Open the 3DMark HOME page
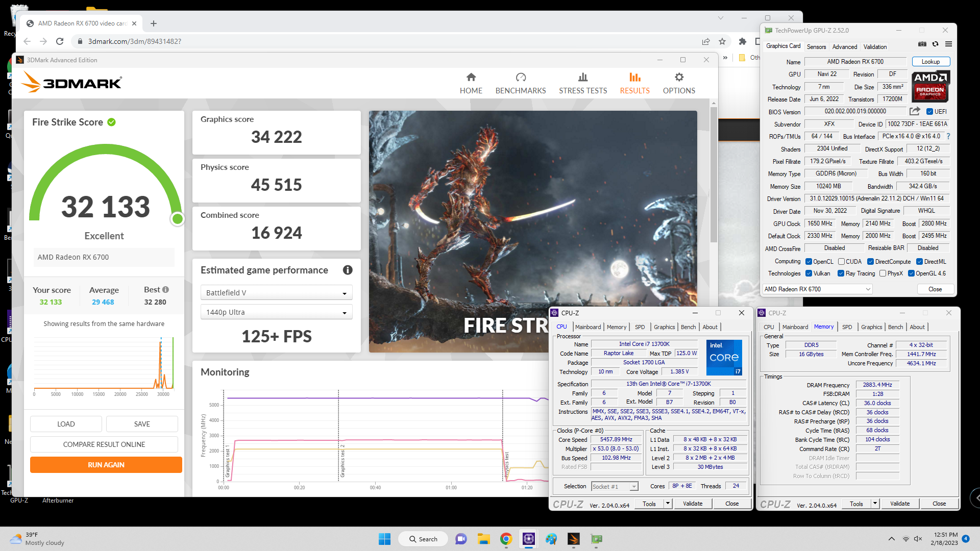This screenshot has height=551, width=980. coord(471,83)
